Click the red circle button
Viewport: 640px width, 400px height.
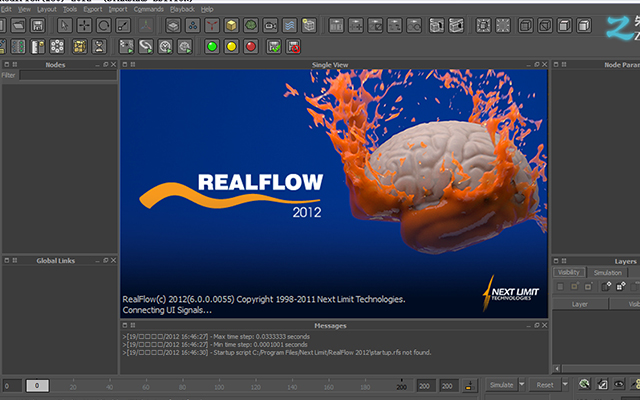tap(251, 47)
